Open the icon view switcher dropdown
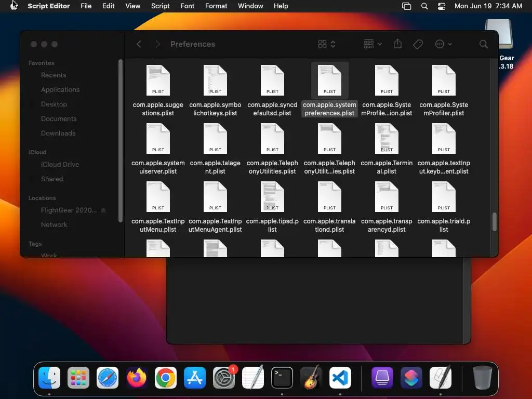The image size is (532, 399). (327, 44)
